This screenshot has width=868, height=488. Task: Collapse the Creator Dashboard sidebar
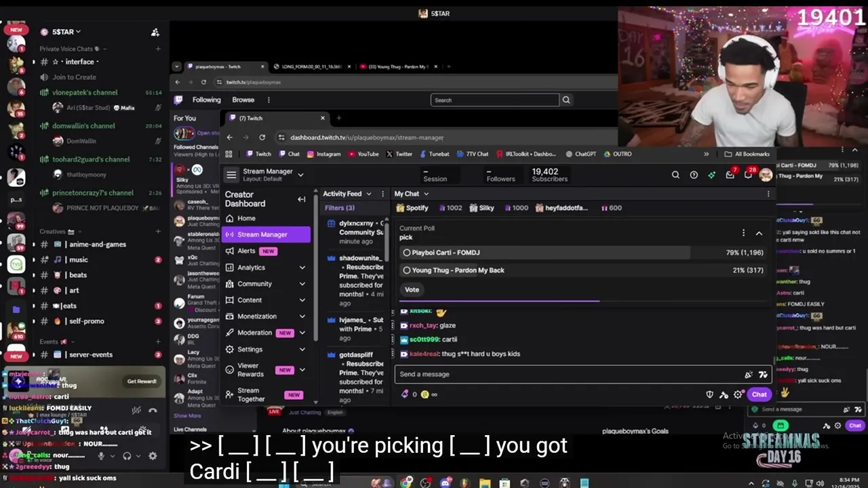point(301,199)
